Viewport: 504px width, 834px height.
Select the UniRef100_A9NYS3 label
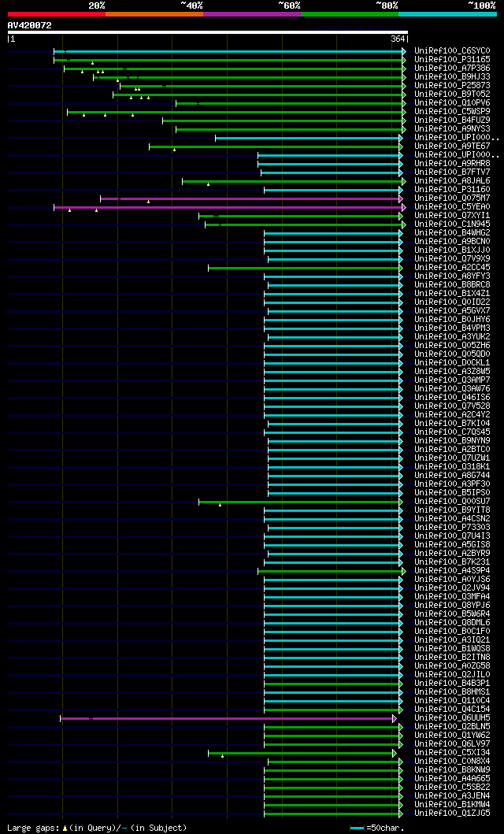tap(453, 128)
